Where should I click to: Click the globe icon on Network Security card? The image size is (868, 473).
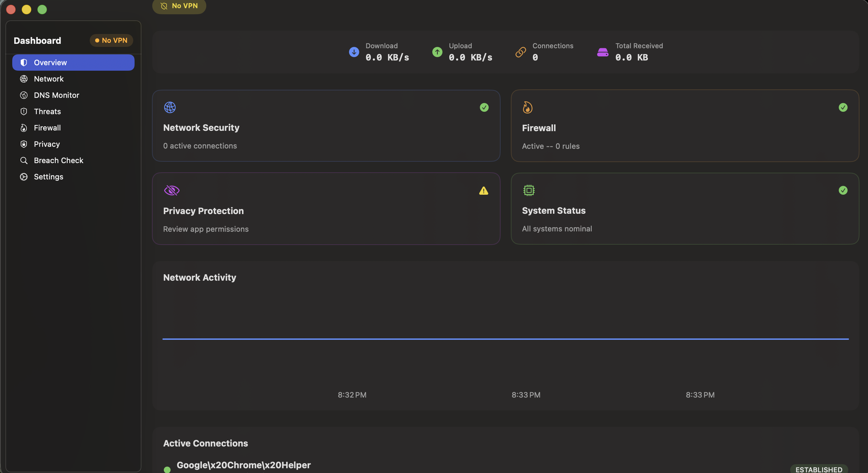point(170,107)
